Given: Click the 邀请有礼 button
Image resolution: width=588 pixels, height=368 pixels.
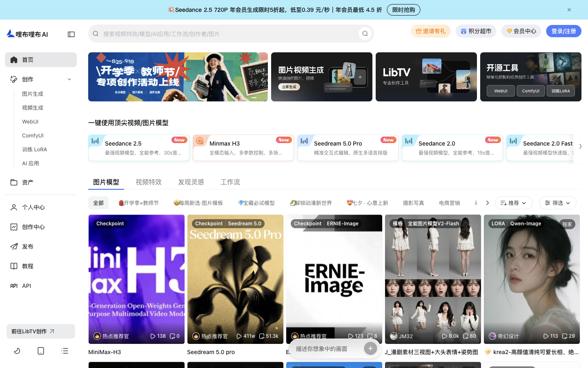Looking at the screenshot, I should 430,31.
